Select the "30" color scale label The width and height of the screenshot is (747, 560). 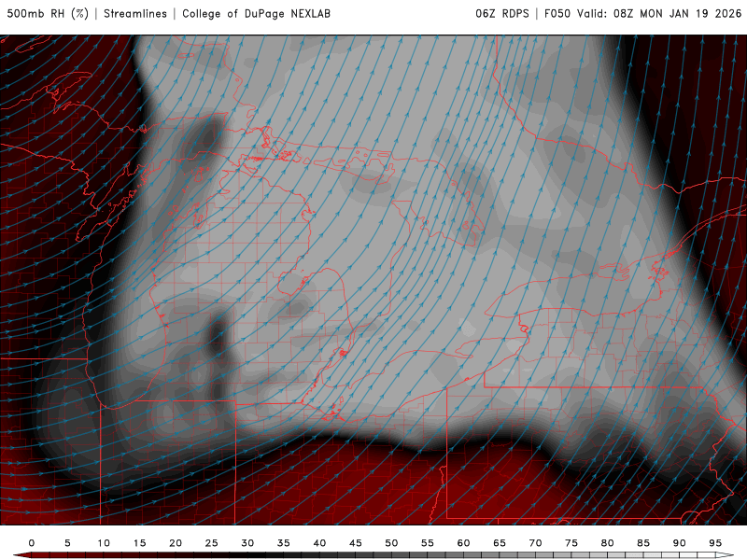pyautogui.click(x=247, y=543)
